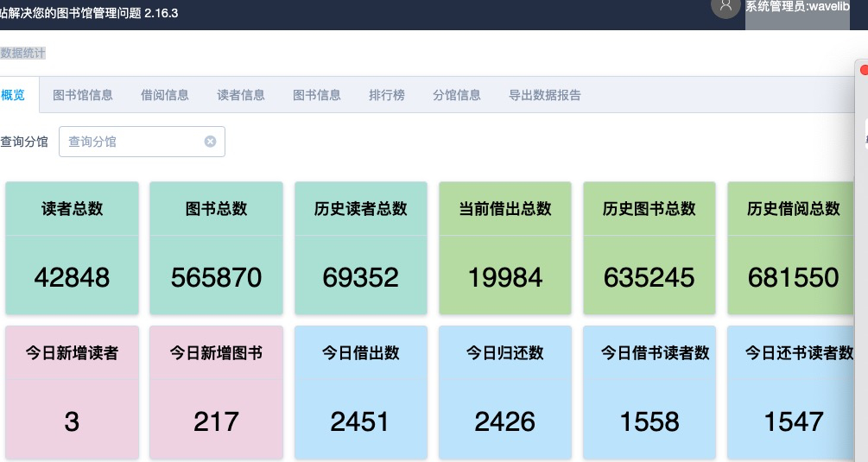Screen dimensions: 868x462
Task: View the 排行榜 tab
Action: pos(387,95)
